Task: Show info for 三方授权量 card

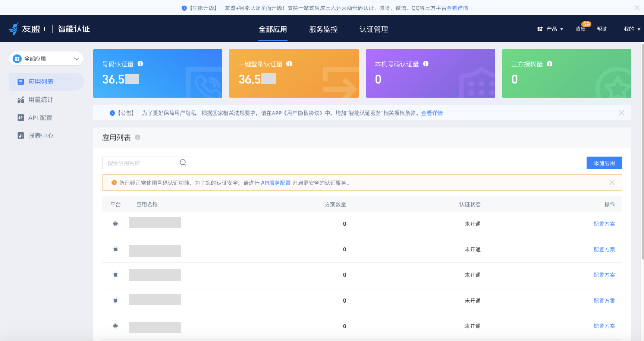Action: pyautogui.click(x=550, y=64)
